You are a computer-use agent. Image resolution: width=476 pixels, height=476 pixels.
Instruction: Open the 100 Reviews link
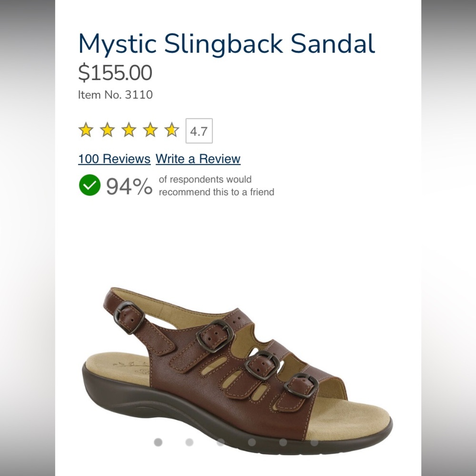(x=114, y=159)
